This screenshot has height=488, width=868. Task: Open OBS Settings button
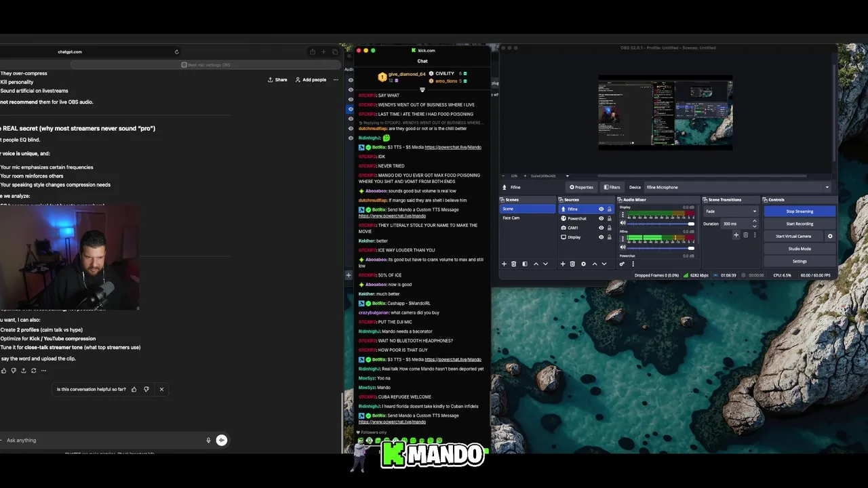tap(800, 261)
